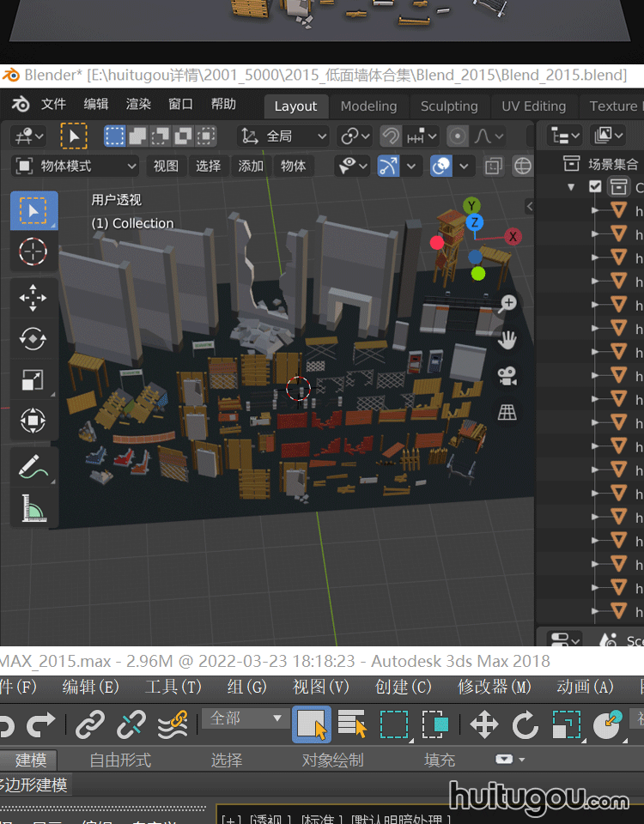Click 3ds Max rectangular selection region icon
Viewport: 644px width, 824px height.
point(394,724)
